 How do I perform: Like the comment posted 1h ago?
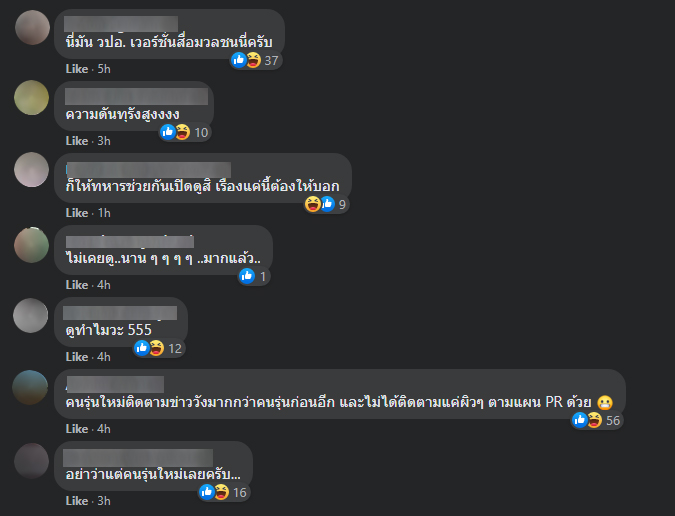click(x=77, y=213)
